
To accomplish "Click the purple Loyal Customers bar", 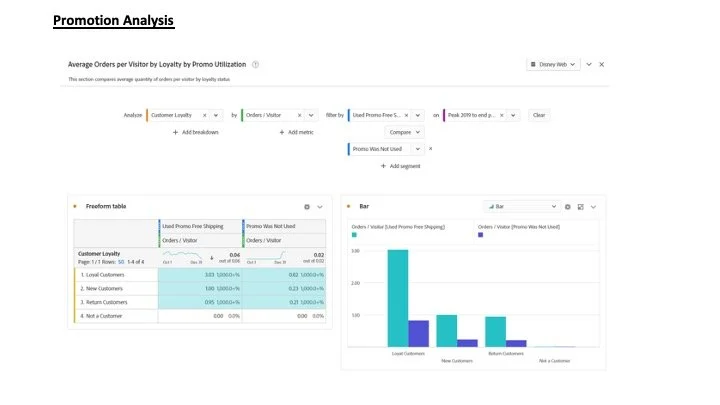I will click(x=418, y=334).
